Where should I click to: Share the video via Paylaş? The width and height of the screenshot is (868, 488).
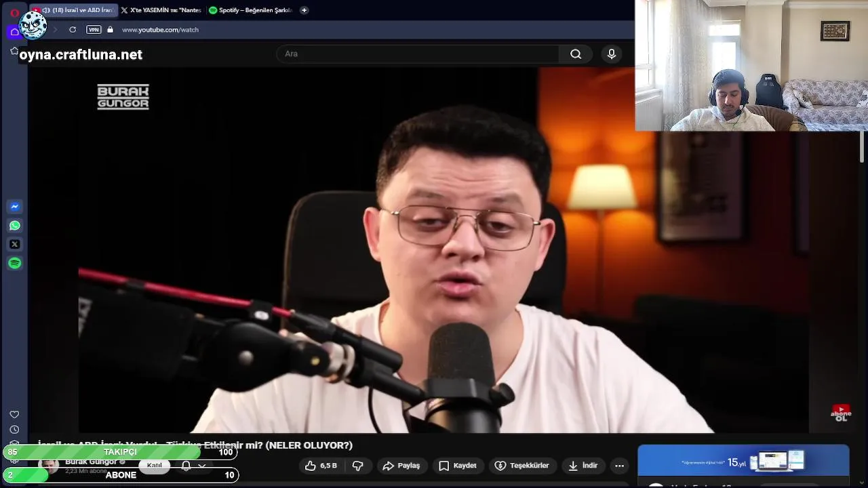401,466
